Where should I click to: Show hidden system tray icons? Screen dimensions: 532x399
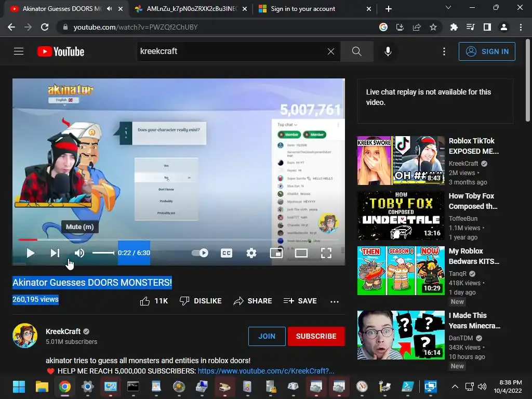(x=455, y=387)
